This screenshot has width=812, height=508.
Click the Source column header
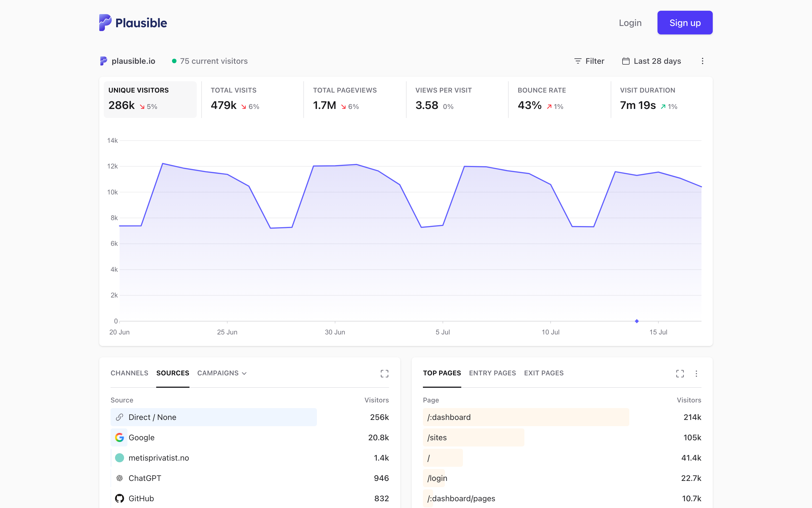122,400
